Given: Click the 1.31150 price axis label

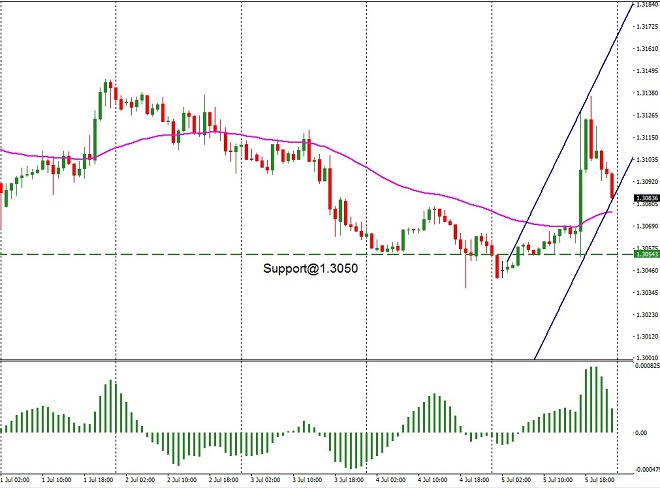Looking at the screenshot, I should click(x=647, y=138).
